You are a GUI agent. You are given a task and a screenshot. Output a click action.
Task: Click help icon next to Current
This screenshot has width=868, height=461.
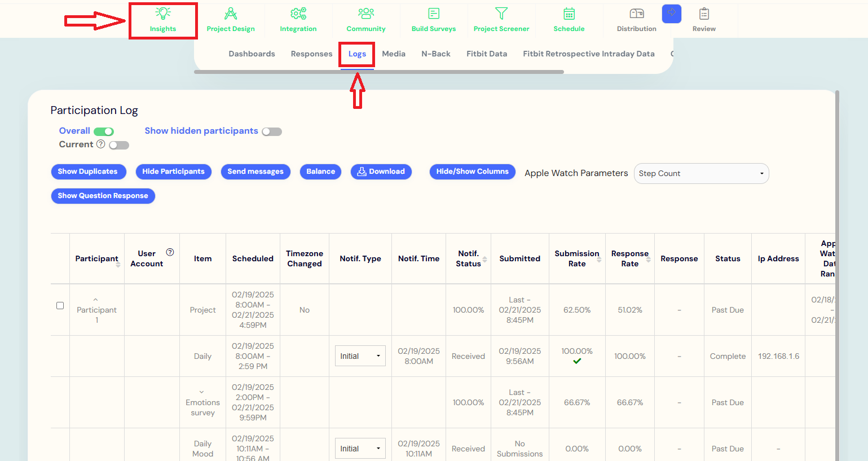click(100, 144)
